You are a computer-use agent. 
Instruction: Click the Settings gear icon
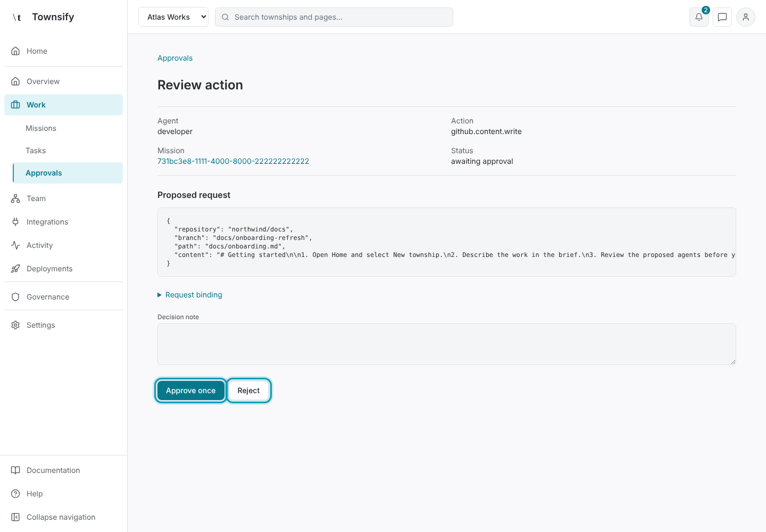point(15,325)
